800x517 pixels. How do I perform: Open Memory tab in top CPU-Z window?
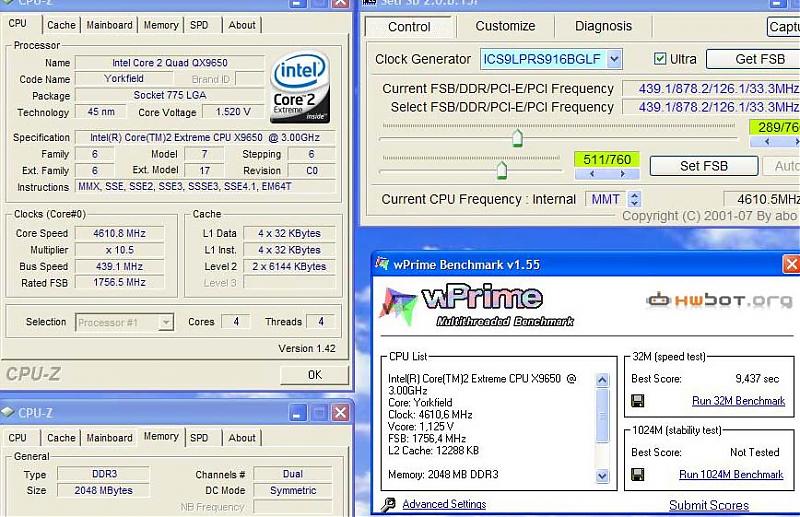tap(161, 25)
